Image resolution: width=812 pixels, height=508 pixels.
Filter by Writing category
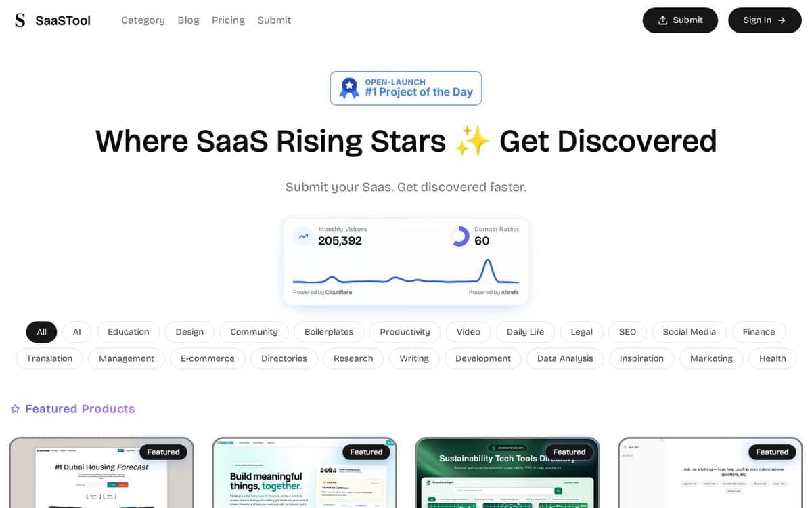tap(414, 358)
